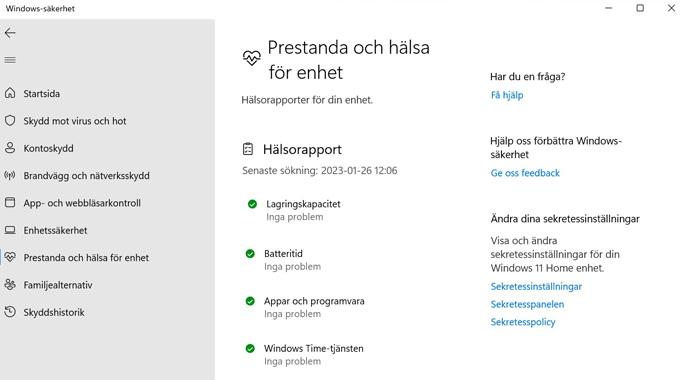Click the Skyddshistorik clock icon
Viewport: 680px width, 380px height.
(x=10, y=312)
